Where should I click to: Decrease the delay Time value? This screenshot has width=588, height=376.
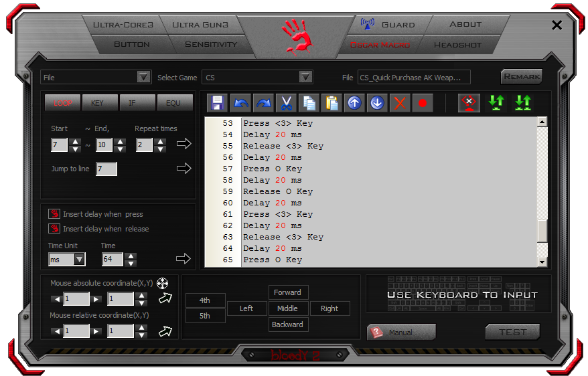pos(131,263)
